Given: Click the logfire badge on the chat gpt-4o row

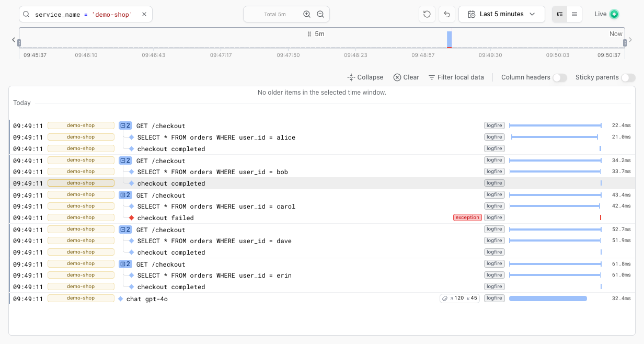Looking at the screenshot, I should (494, 298).
